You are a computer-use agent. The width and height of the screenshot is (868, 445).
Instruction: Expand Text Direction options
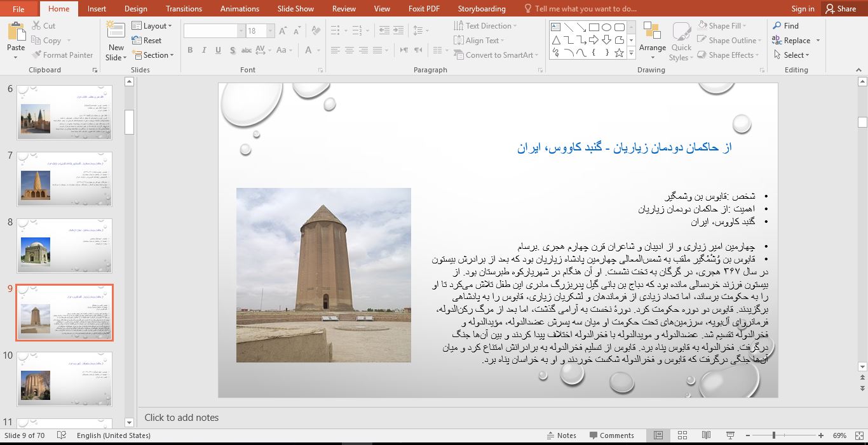485,26
